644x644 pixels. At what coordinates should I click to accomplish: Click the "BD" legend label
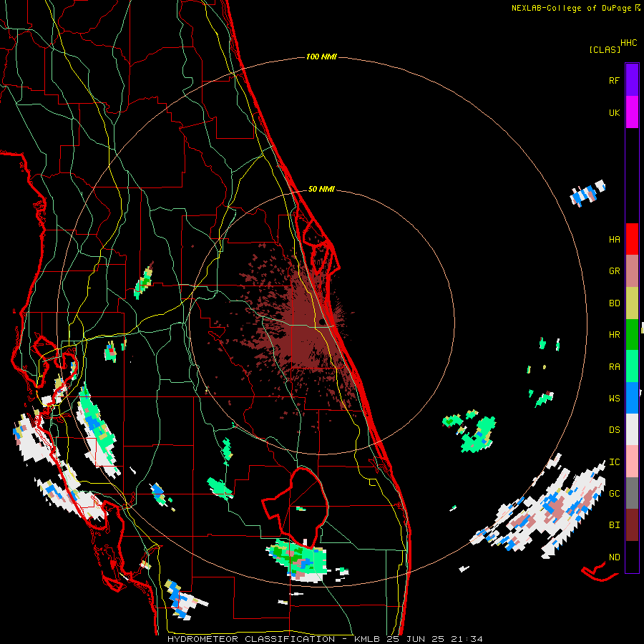pos(614,303)
